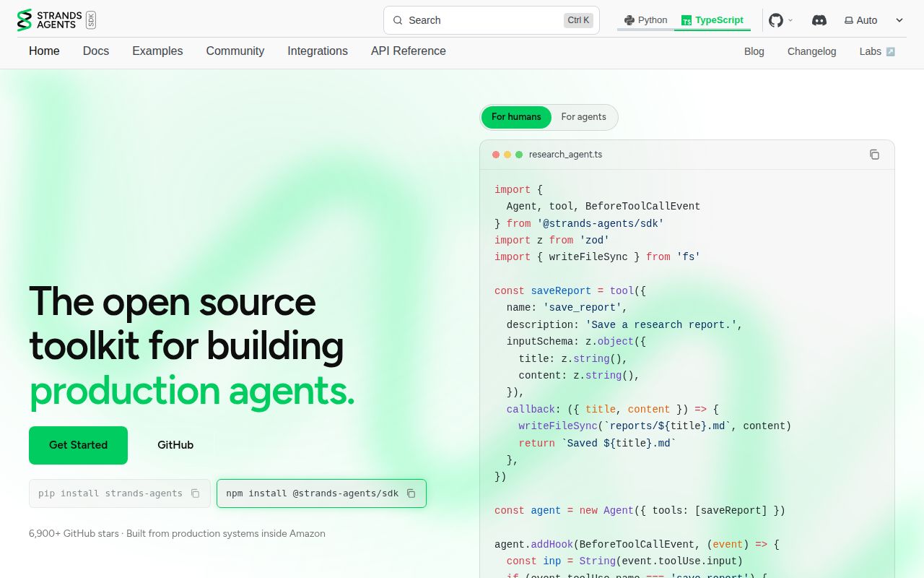This screenshot has height=578, width=924.
Task: Click the Ctrl K shortcut badge
Action: pyautogui.click(x=578, y=20)
